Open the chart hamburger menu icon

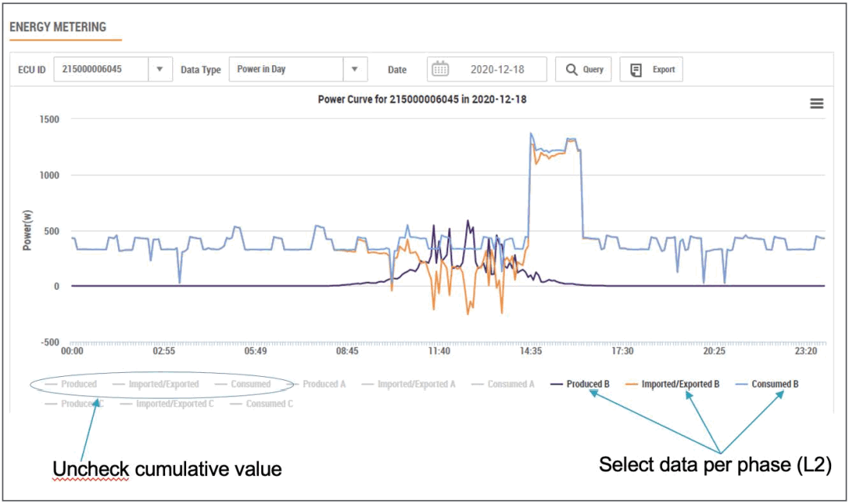coord(816,104)
